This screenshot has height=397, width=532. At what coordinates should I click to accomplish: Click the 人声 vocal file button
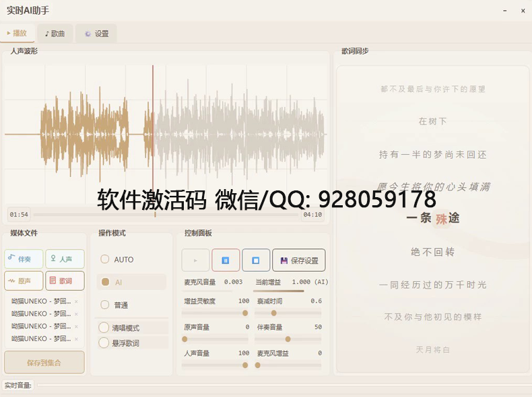(x=65, y=259)
